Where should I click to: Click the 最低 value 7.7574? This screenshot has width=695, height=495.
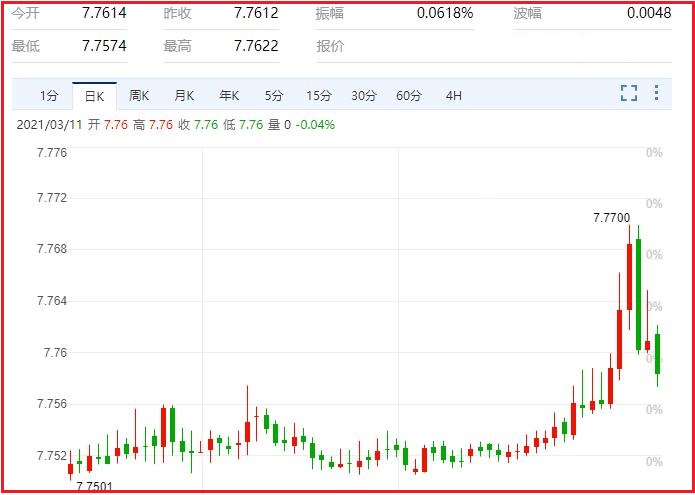(x=104, y=46)
